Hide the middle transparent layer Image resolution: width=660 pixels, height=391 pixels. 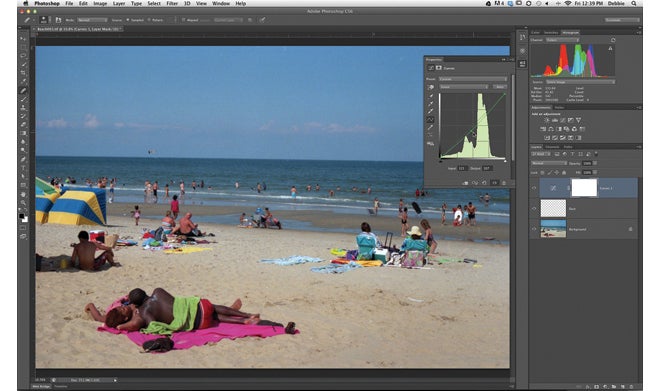(x=534, y=208)
